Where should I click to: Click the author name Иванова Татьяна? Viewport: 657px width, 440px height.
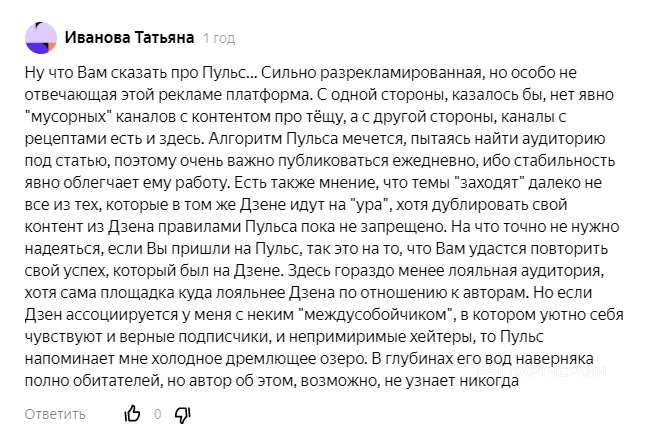click(129, 38)
